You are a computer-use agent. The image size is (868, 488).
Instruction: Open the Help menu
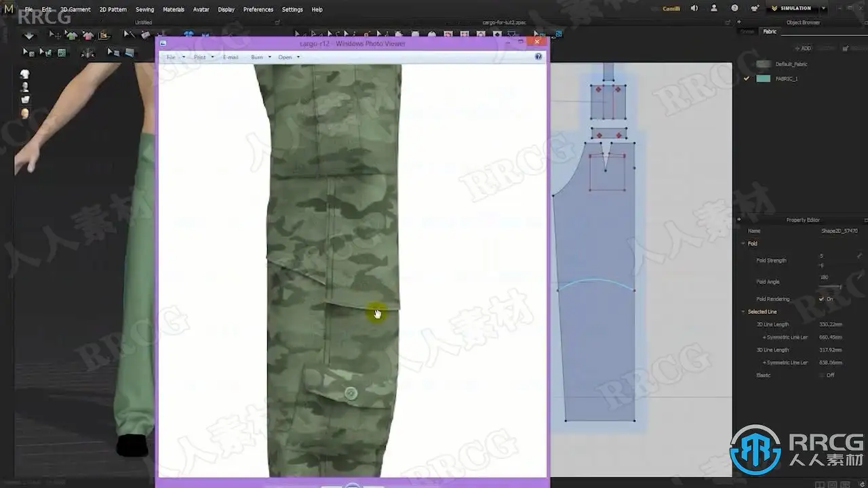pyautogui.click(x=317, y=9)
